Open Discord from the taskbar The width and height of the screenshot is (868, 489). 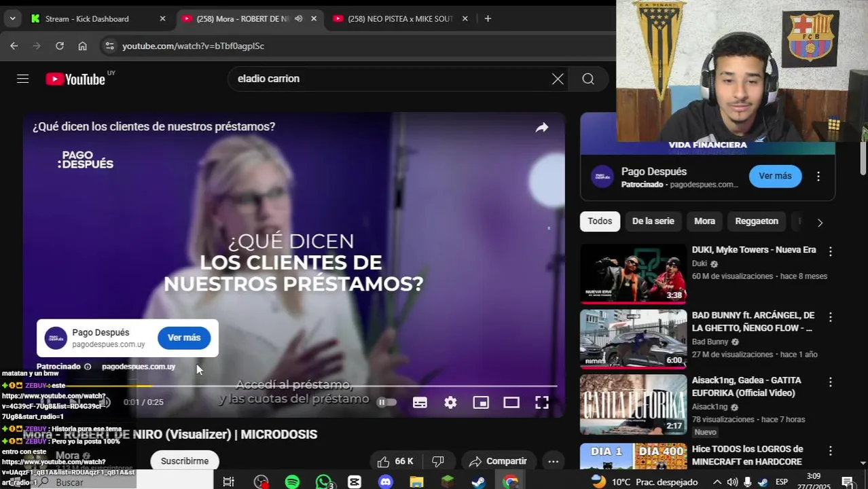pyautogui.click(x=386, y=482)
